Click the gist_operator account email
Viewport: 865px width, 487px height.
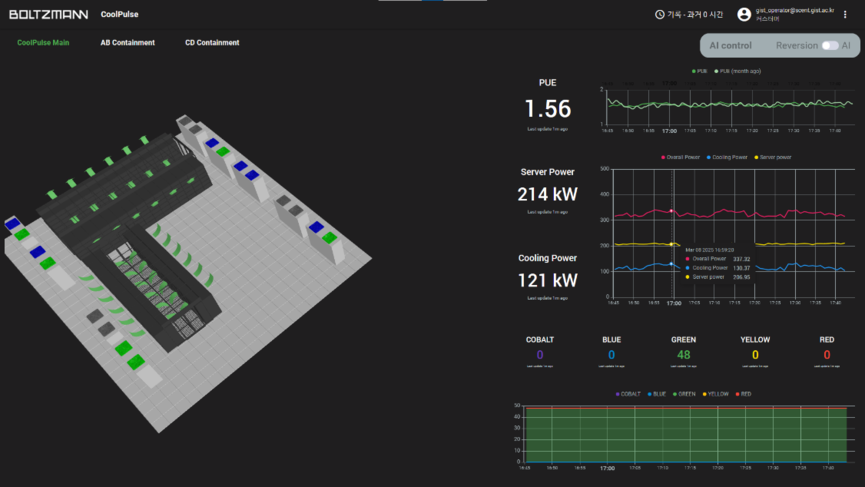pyautogui.click(x=796, y=10)
